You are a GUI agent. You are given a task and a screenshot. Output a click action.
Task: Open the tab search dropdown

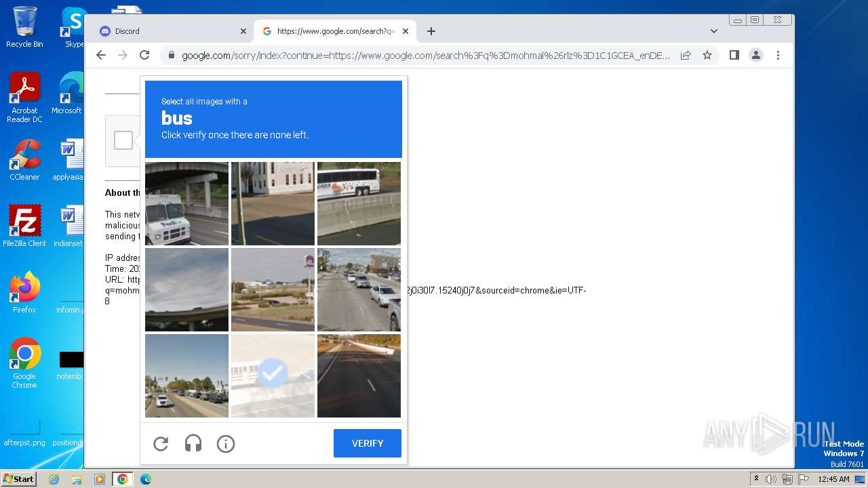[714, 31]
